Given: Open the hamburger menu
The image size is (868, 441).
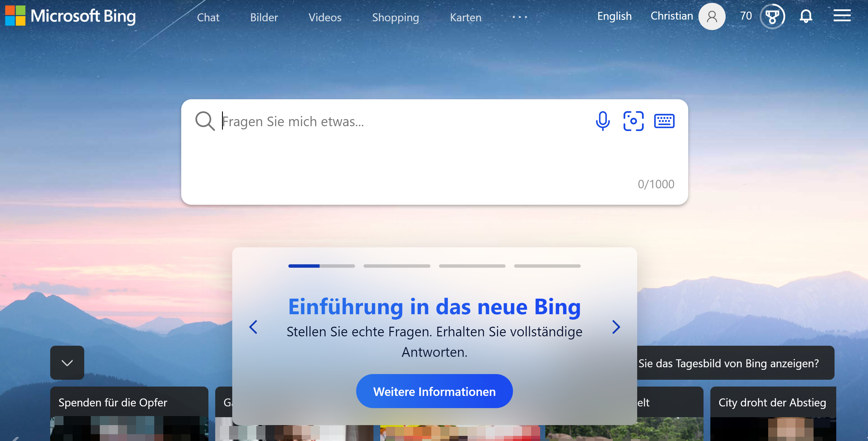Looking at the screenshot, I should click(842, 16).
